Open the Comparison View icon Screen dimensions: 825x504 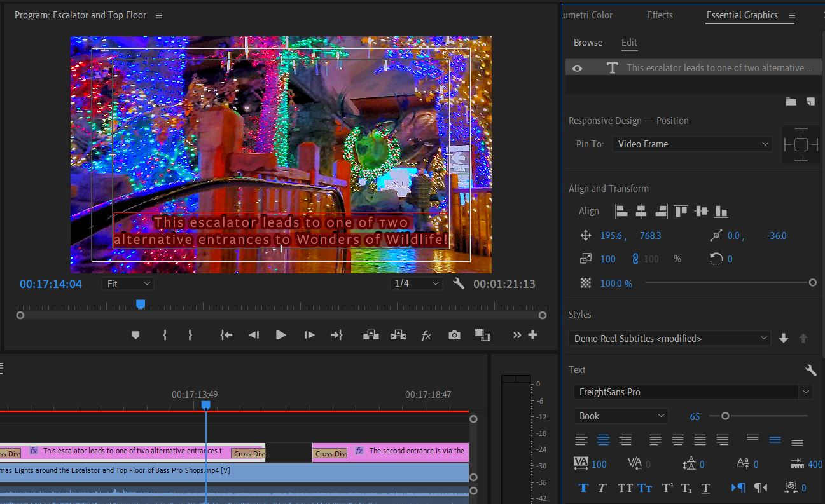(482, 335)
